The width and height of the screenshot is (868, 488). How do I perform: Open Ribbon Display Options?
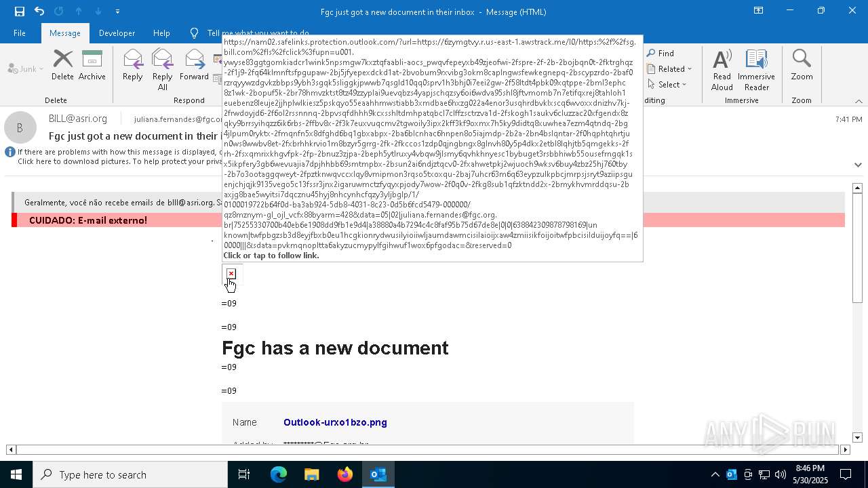(758, 11)
